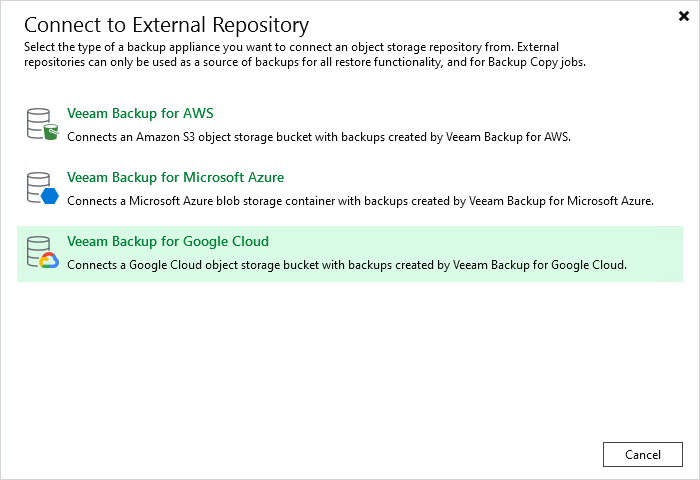The image size is (700, 480).
Task: Click the database cylinder in Azure icon
Action: [x=38, y=187]
